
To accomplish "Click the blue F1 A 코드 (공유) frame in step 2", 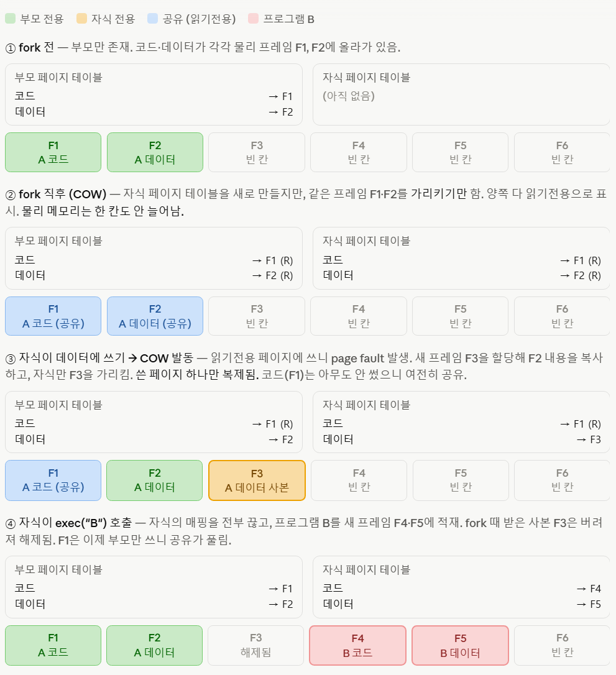I will pos(53,316).
